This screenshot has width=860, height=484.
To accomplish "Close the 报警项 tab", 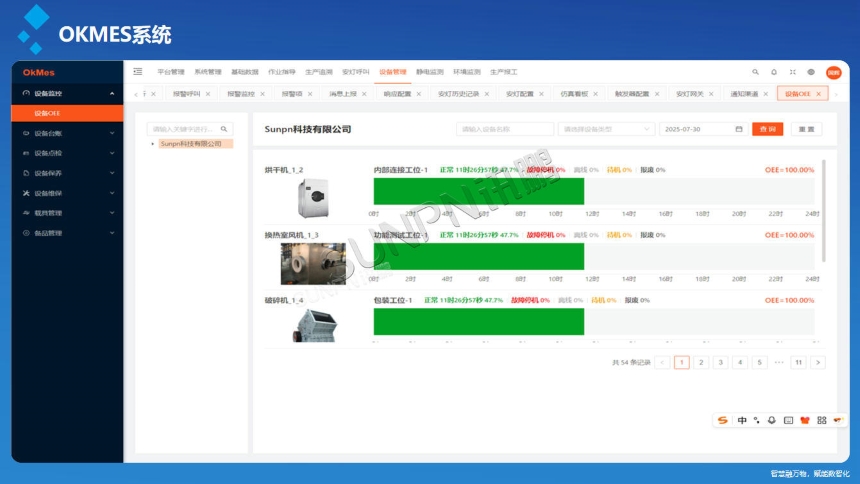I will (x=310, y=94).
